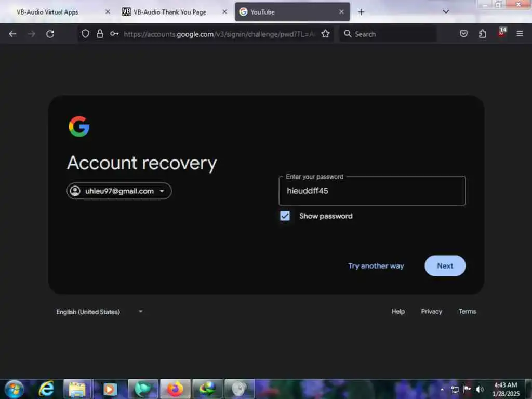
Task: Save page to Pocket
Action: [463, 34]
